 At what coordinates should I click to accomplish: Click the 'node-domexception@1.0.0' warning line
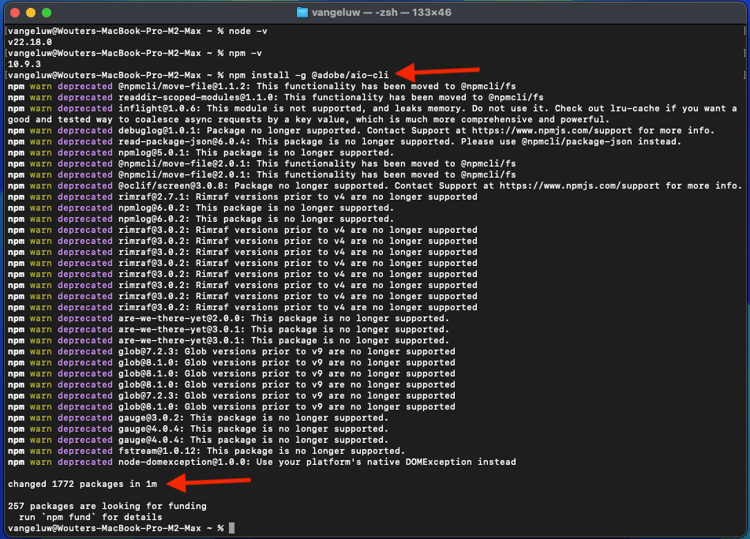262,462
